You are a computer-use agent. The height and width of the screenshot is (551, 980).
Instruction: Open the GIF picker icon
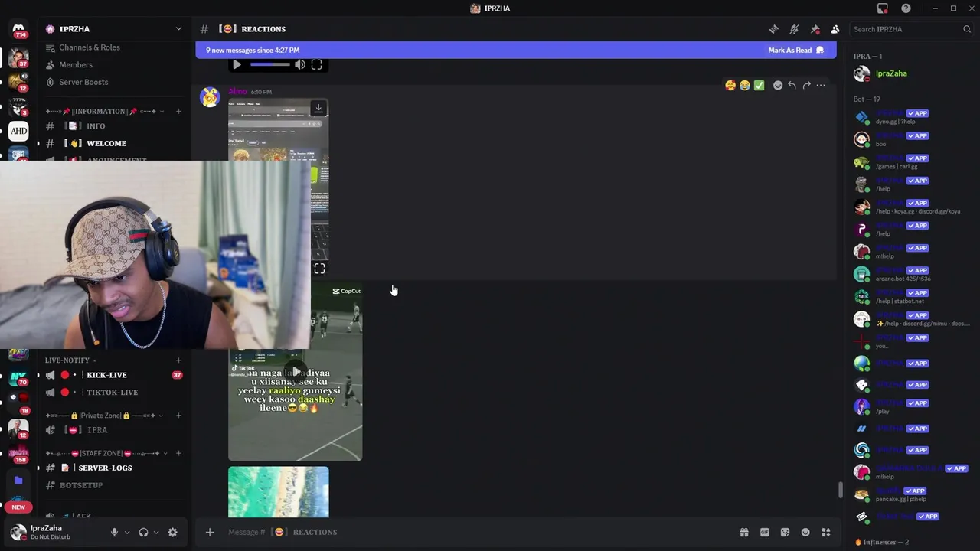click(x=764, y=533)
